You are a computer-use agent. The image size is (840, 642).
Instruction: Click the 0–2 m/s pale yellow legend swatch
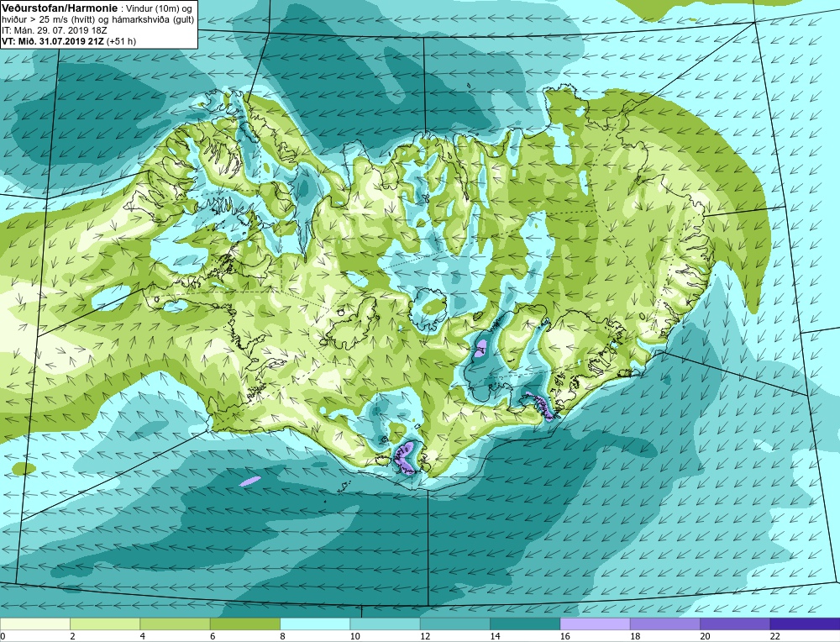point(34,624)
